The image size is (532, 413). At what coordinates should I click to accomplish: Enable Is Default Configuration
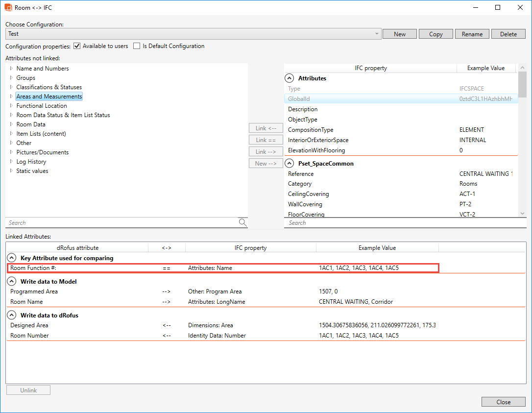[x=137, y=46]
